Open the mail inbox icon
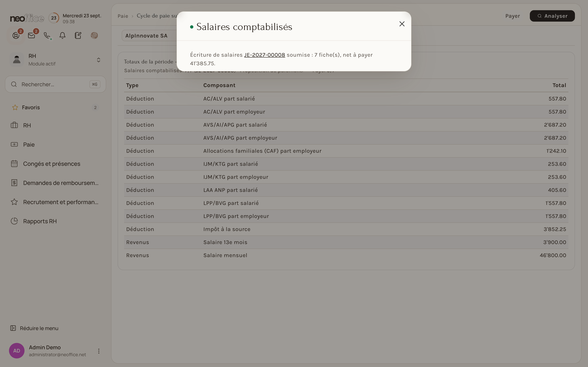The image size is (588, 367). pos(32,35)
